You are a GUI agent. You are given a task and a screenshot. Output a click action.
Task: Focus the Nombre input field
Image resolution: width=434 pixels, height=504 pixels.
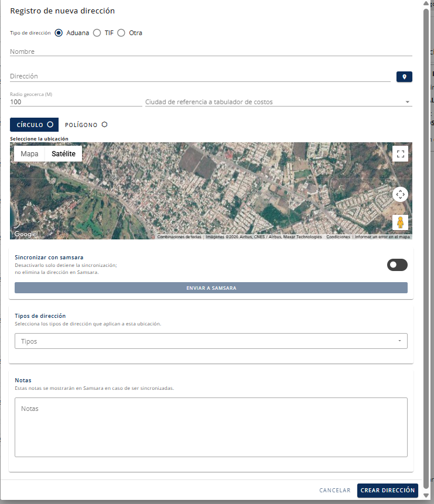211,52
